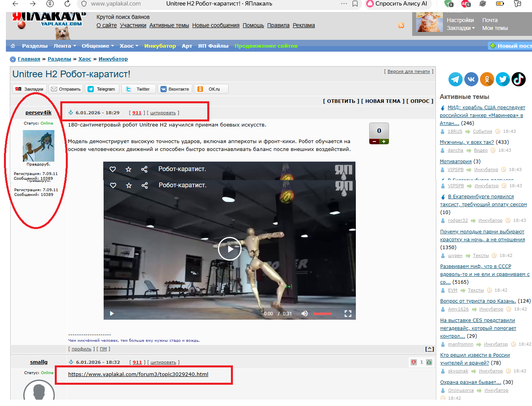Click the browser forward arrow
The height and width of the screenshot is (406, 532).
[33, 4]
